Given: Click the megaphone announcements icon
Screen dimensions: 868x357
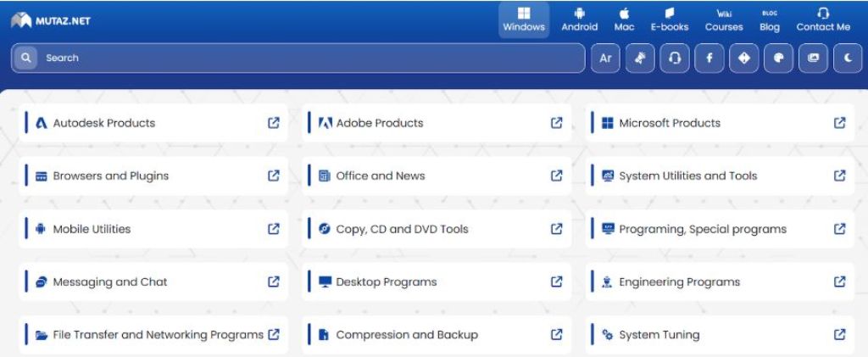Looking at the screenshot, I should coord(640,59).
